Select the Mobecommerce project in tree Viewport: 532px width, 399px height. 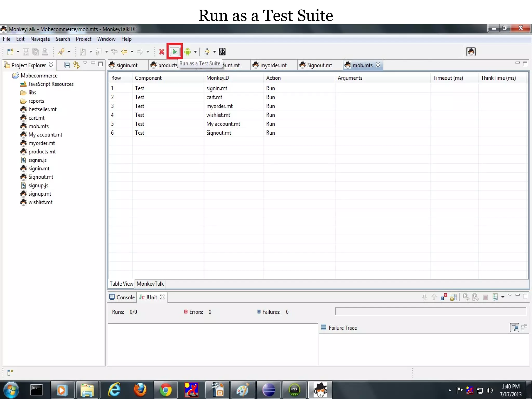[x=39, y=76]
